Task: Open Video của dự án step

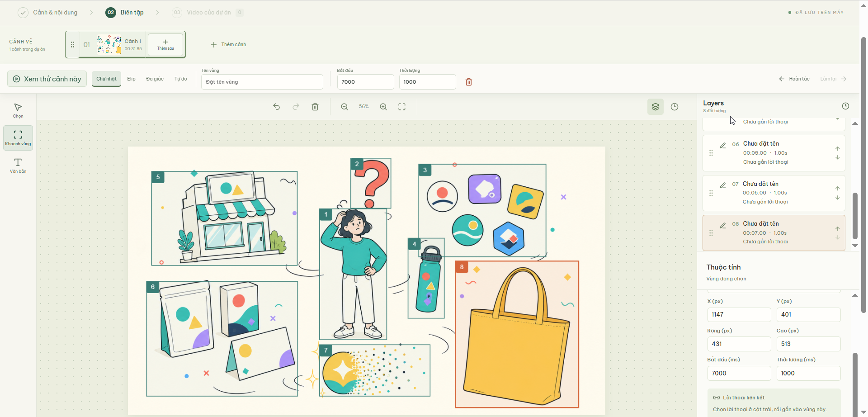Action: point(208,12)
